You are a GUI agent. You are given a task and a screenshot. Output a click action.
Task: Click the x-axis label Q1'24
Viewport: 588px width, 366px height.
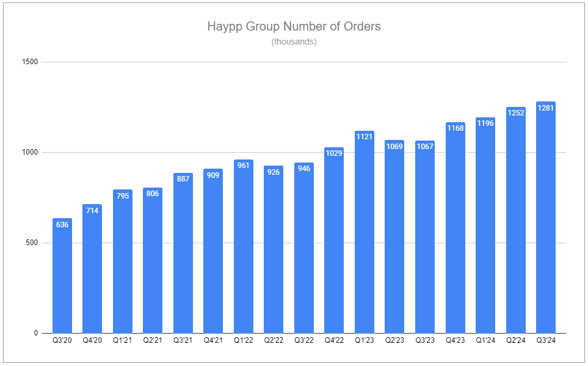coord(485,340)
